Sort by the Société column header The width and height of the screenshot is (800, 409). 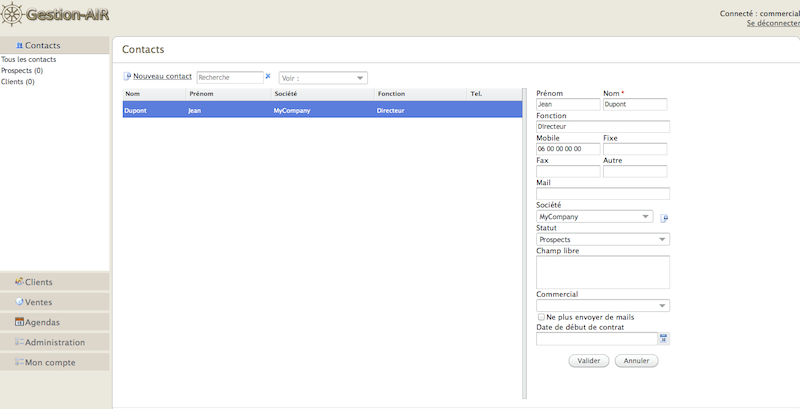click(x=322, y=94)
